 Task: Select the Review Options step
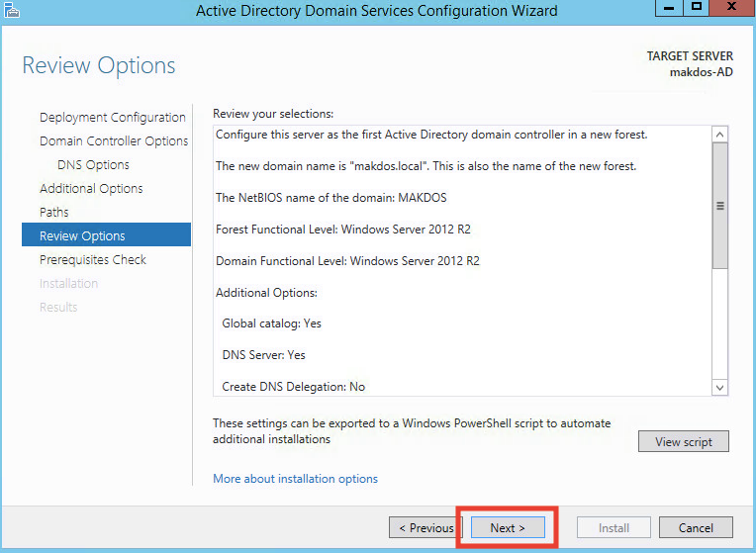coord(106,234)
